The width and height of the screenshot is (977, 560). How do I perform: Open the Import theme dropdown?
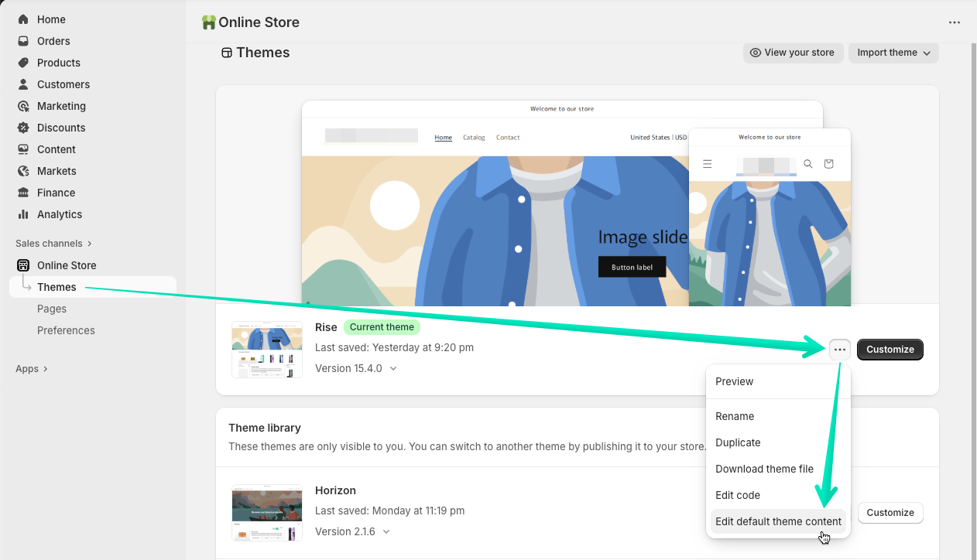893,53
